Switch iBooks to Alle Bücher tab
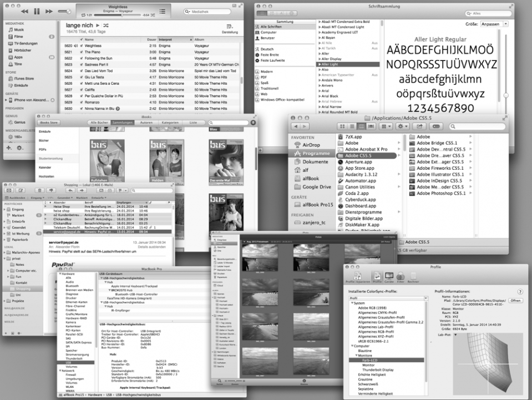Screen dimensions: 532x400 (99, 123)
